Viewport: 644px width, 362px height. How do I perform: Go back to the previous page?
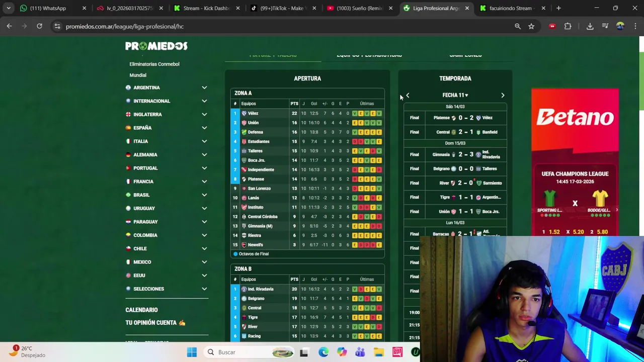point(9,26)
